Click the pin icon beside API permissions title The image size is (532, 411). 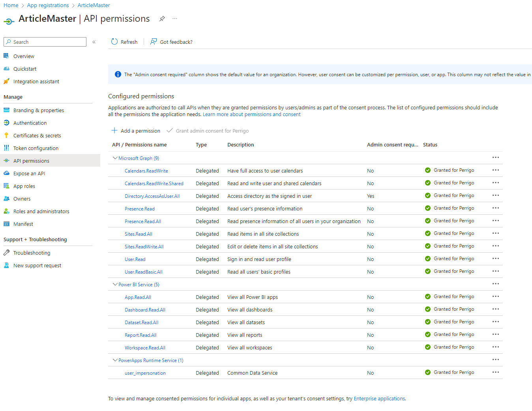point(162,19)
